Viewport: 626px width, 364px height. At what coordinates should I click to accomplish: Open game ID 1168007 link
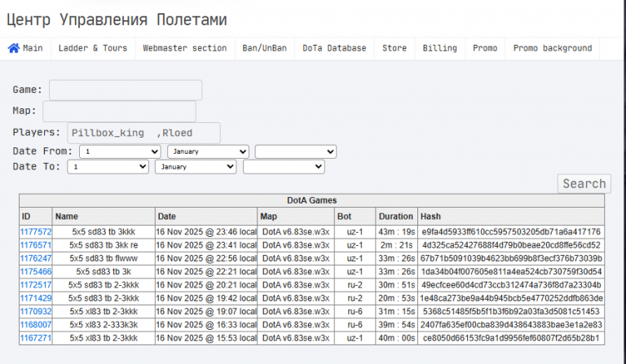tap(36, 325)
